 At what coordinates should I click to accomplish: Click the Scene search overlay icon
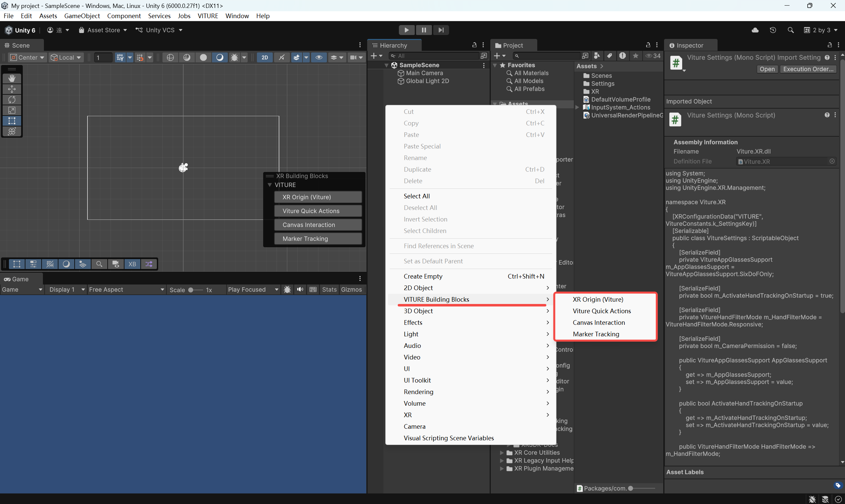99,264
